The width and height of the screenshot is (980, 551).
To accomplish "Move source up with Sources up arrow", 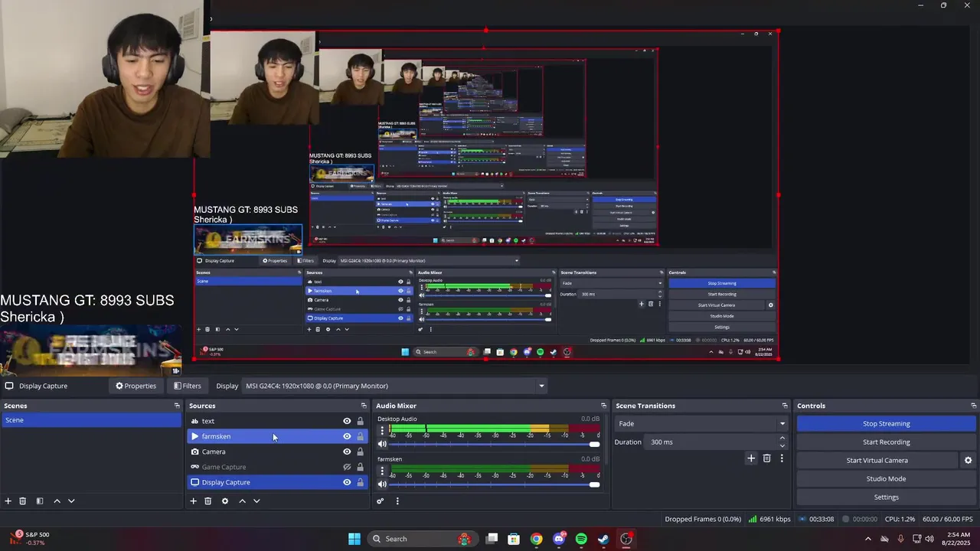I will click(242, 501).
